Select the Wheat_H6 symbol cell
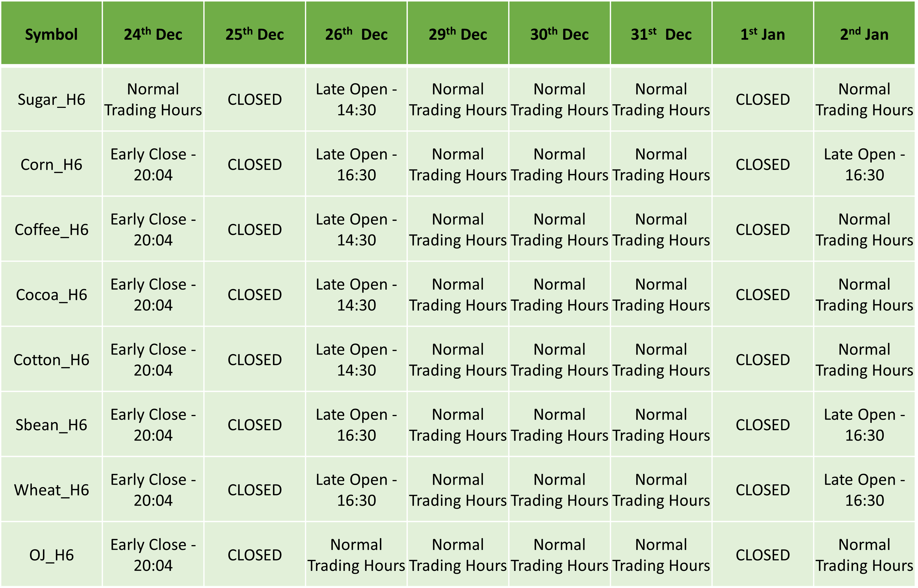 click(x=51, y=490)
